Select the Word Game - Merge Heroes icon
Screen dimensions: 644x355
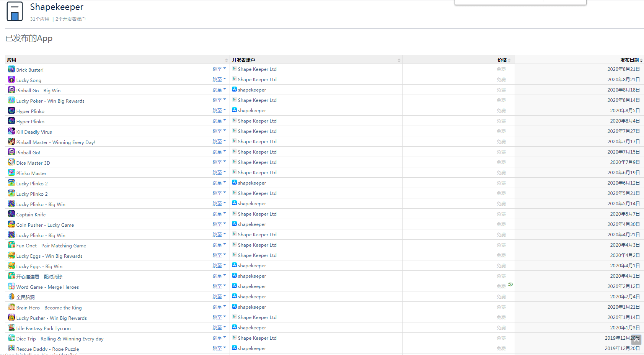(x=11, y=286)
